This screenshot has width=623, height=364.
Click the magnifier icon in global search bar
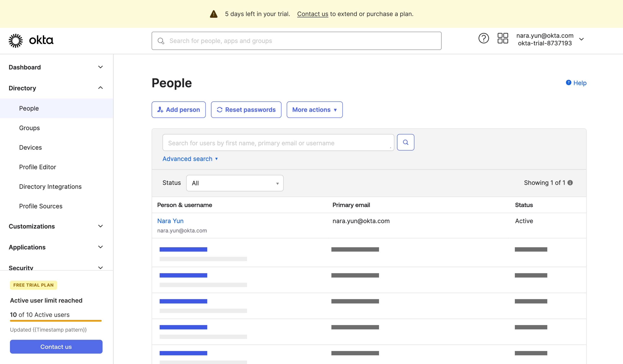tap(161, 41)
